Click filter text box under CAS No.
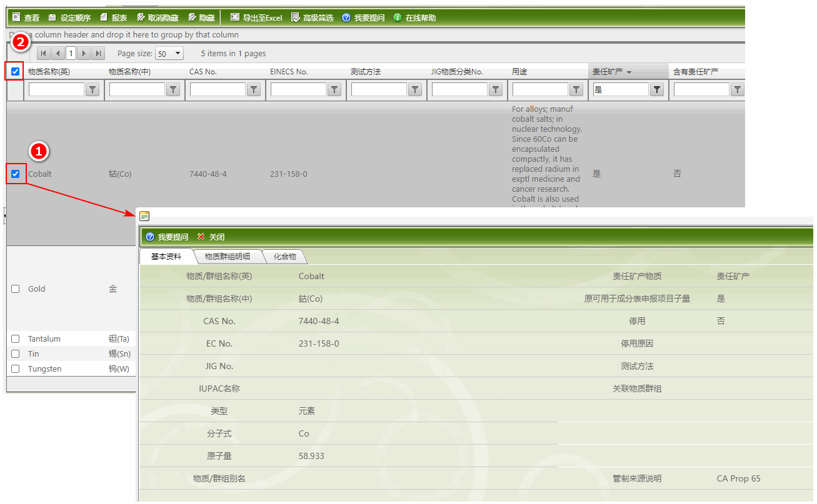Image resolution: width=817 pixels, height=504 pixels. tap(218, 90)
